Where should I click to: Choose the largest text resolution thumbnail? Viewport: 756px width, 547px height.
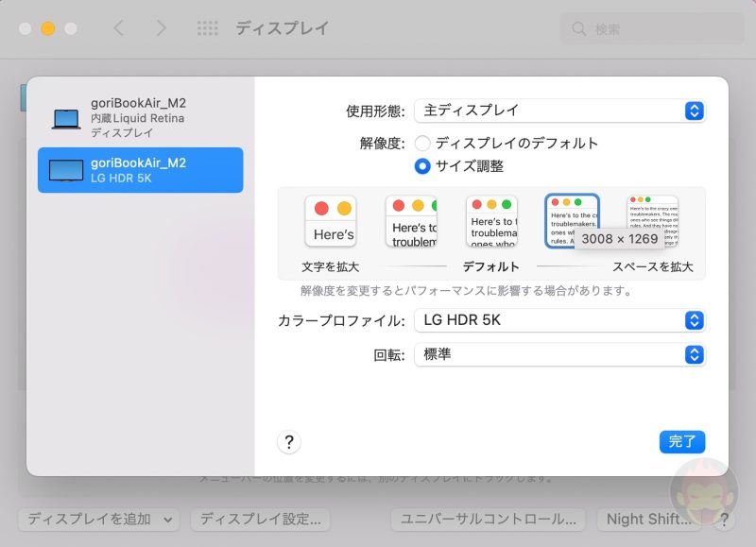click(330, 221)
